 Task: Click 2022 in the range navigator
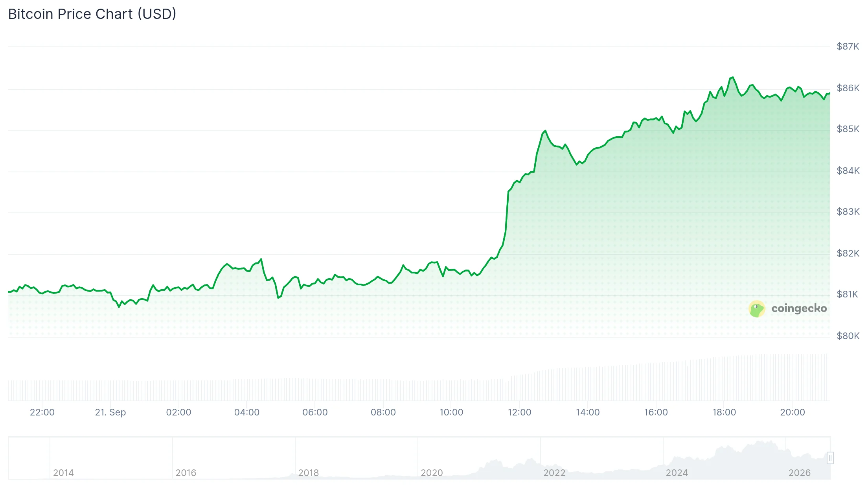click(554, 473)
